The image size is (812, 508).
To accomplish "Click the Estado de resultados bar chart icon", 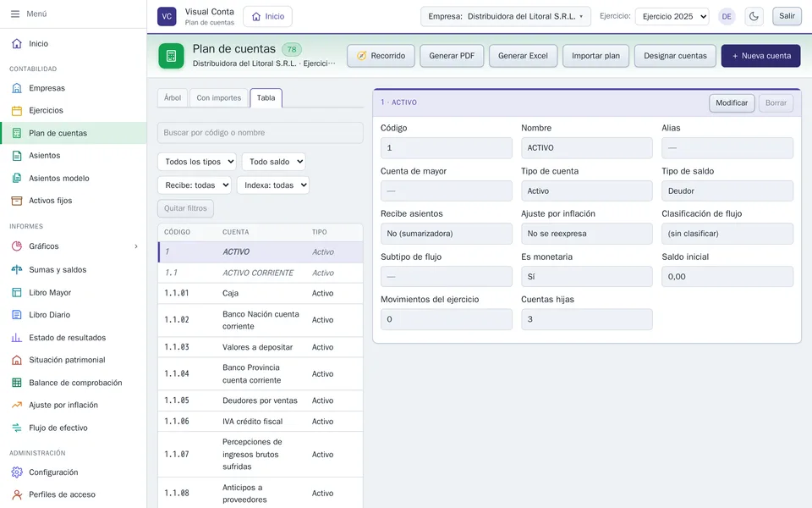I will [x=17, y=338].
